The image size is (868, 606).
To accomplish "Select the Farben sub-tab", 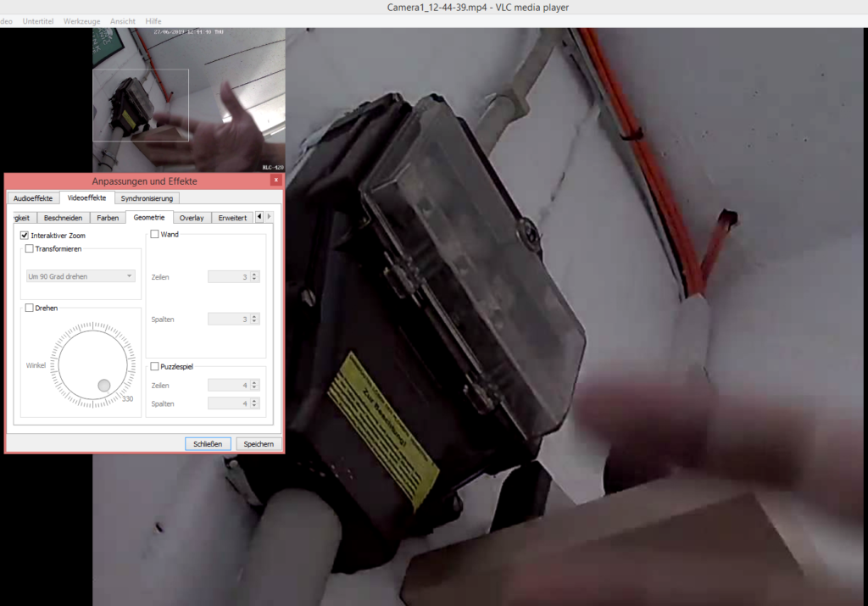I will [108, 218].
